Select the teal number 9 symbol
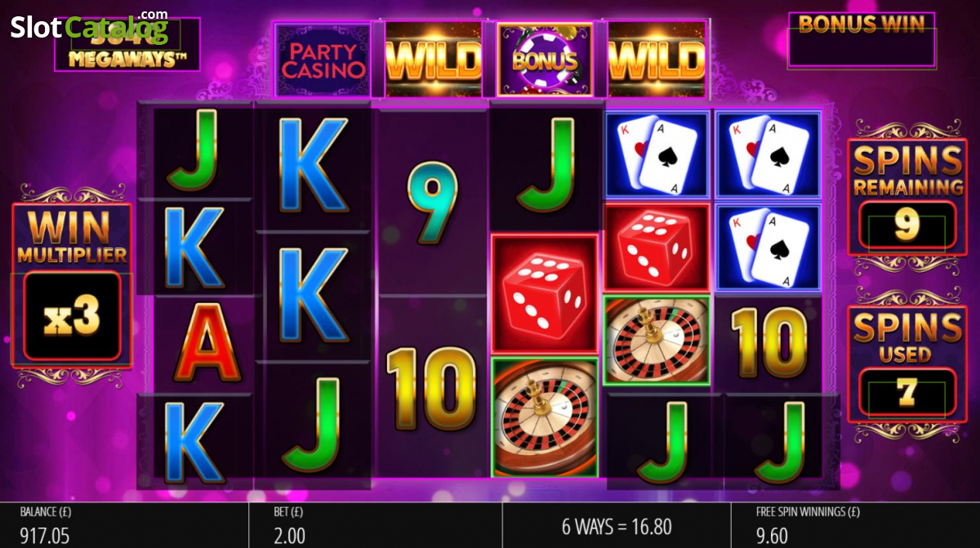This screenshot has width=980, height=548. (430, 203)
